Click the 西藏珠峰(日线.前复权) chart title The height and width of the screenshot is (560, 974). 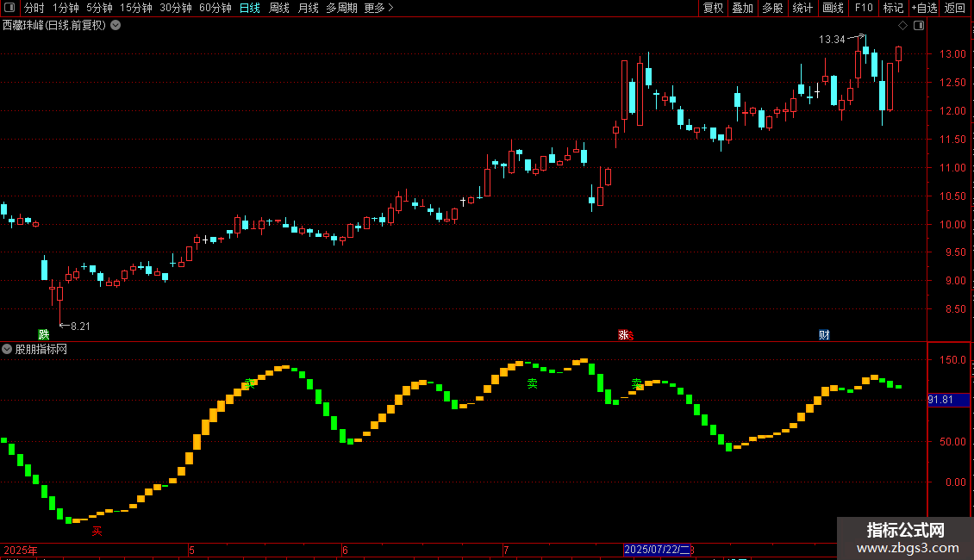pyautogui.click(x=54, y=26)
